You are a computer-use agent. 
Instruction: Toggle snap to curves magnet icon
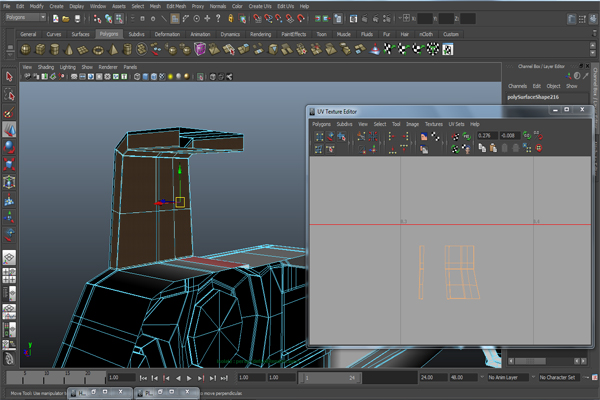pos(268,18)
